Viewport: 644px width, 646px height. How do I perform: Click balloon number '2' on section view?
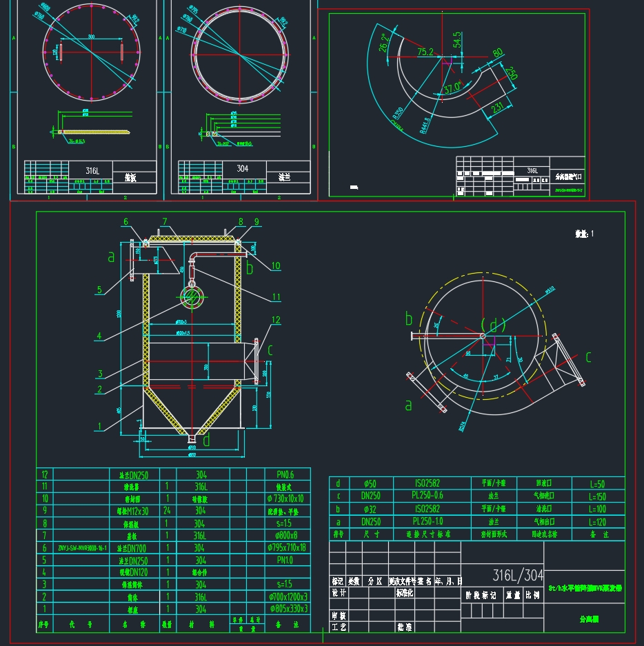click(99, 390)
